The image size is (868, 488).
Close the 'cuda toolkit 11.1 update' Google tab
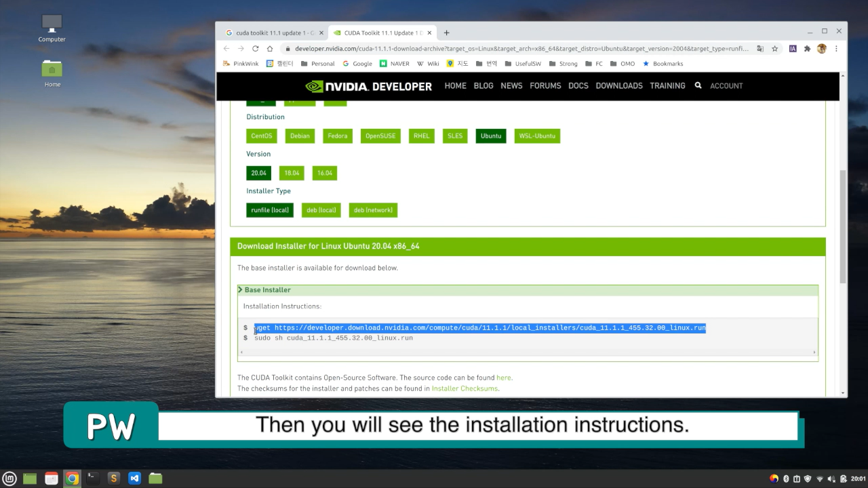321,33
